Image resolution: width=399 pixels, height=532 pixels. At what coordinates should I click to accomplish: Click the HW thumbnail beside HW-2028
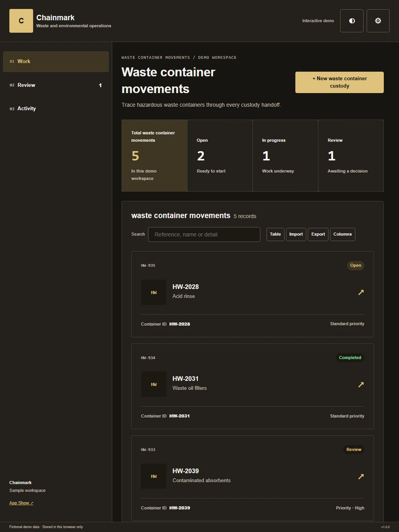[154, 292]
